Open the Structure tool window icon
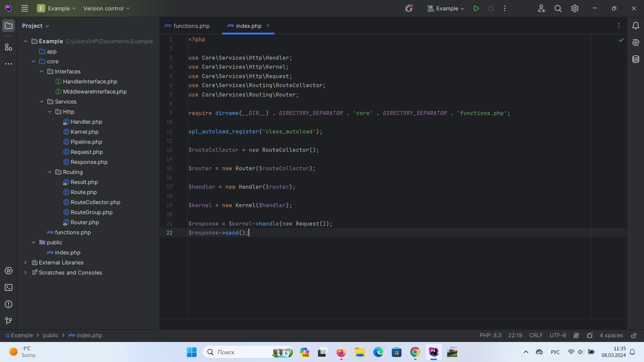The image size is (644, 362). tap(8, 47)
